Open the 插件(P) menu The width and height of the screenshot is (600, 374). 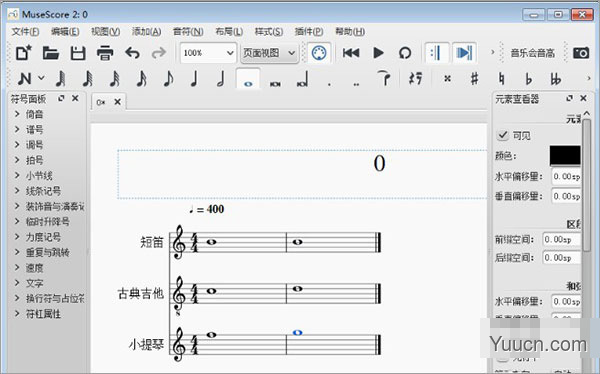[308, 31]
